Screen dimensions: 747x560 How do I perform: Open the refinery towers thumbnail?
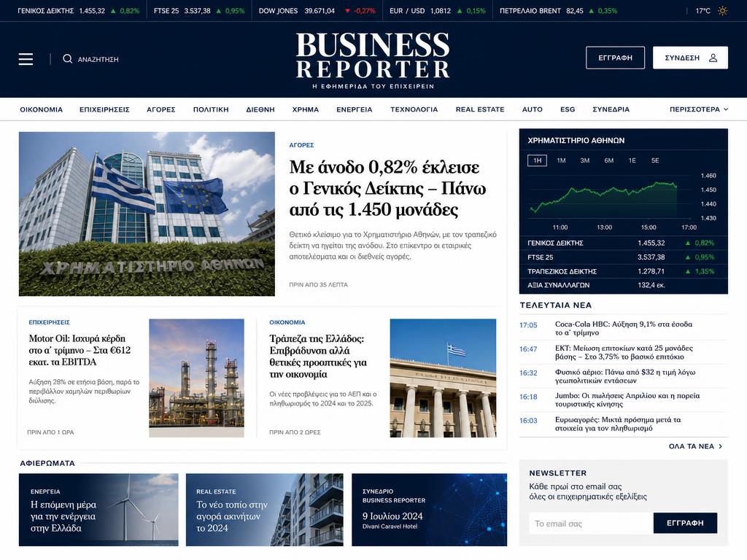point(196,378)
